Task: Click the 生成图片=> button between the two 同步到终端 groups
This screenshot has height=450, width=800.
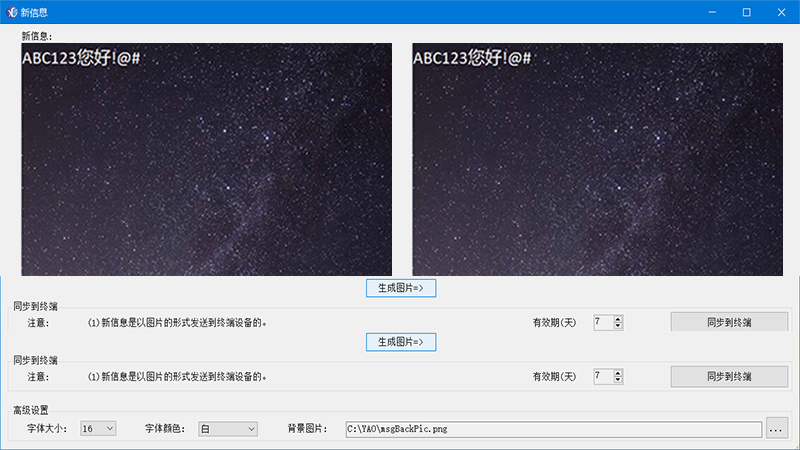Action: (x=401, y=342)
